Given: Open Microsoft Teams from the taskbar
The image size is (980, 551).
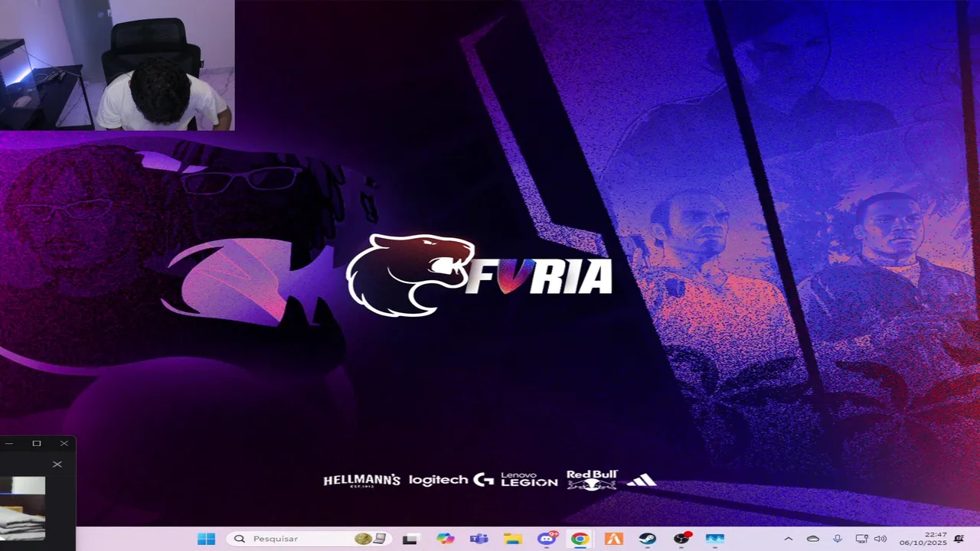Looking at the screenshot, I should [479, 539].
